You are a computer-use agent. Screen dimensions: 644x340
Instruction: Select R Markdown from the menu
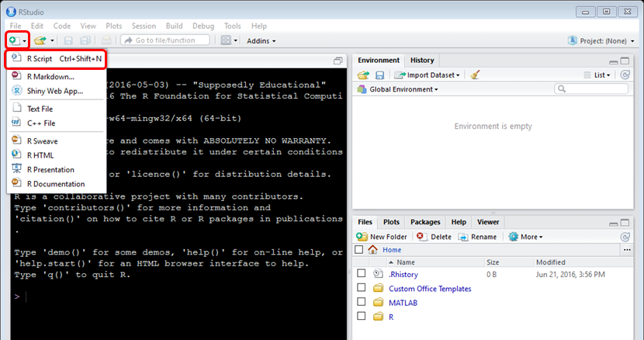point(50,77)
